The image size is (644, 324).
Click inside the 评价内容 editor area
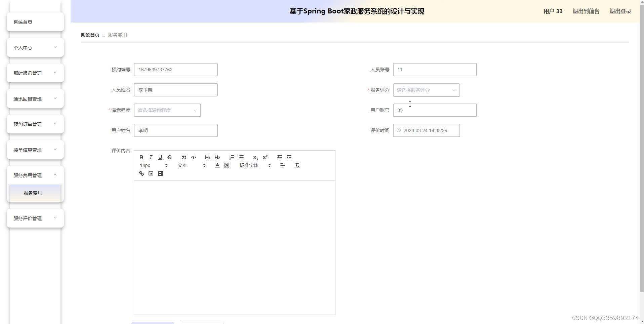pos(234,247)
